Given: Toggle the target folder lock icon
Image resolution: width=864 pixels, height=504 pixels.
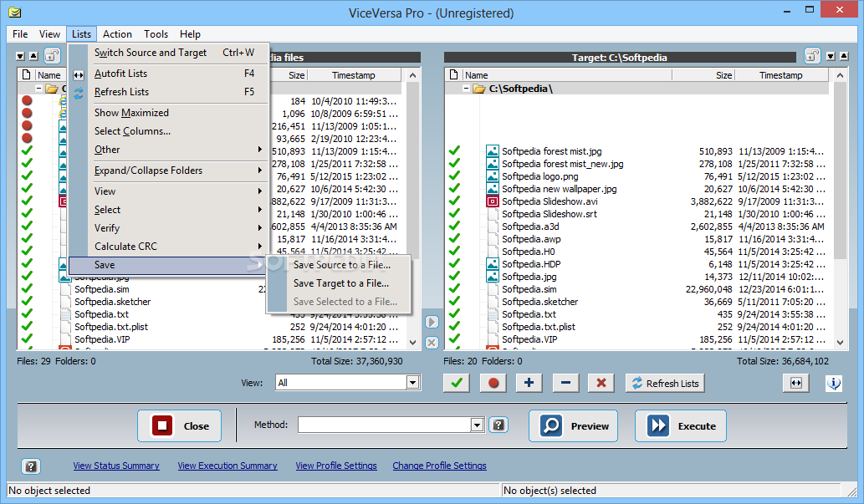Looking at the screenshot, I should pos(812,56).
